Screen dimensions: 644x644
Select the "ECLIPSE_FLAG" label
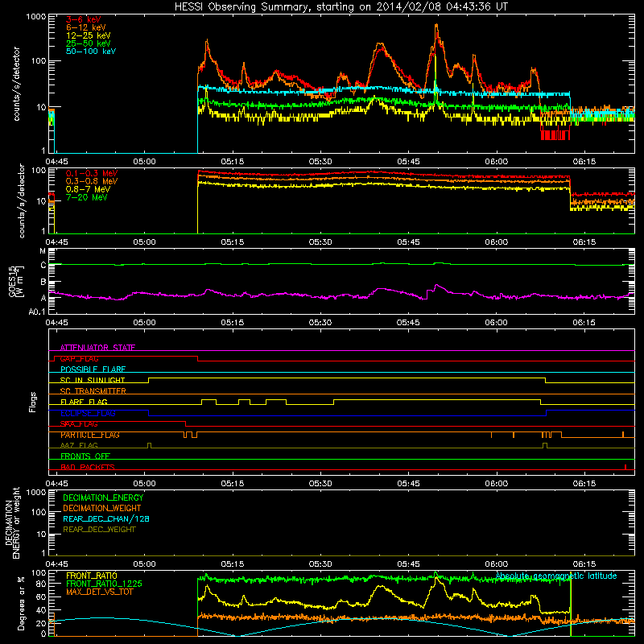point(88,413)
